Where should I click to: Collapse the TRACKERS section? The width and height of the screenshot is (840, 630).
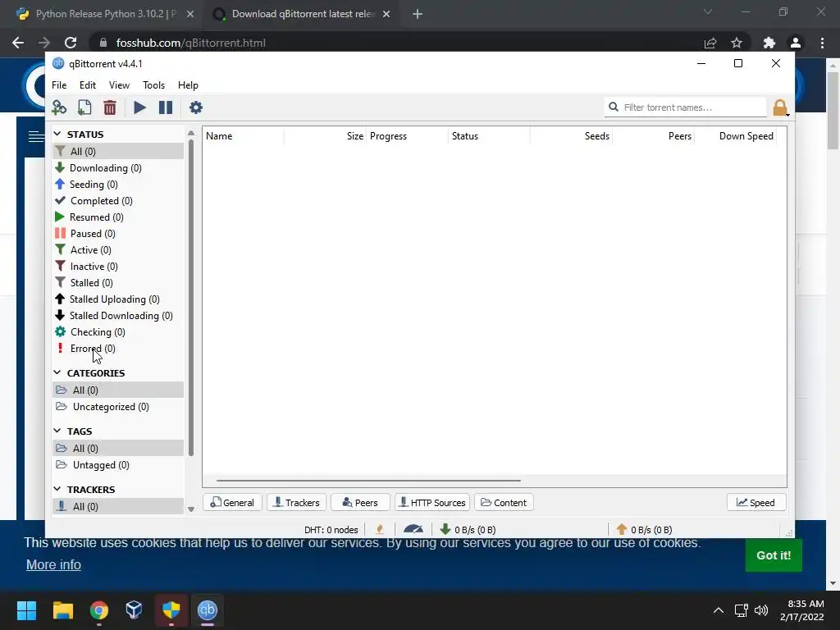pos(57,489)
